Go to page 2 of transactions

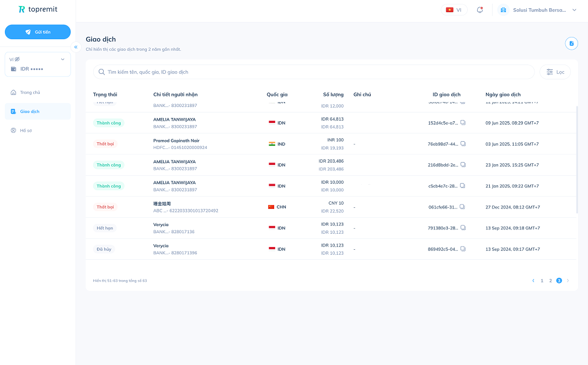(x=550, y=281)
